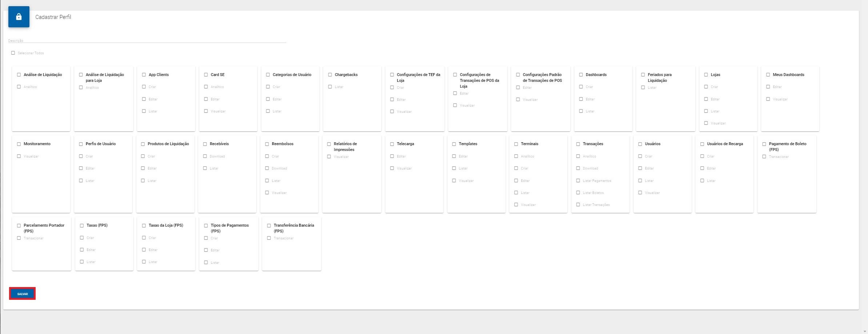Image resolution: width=868 pixels, height=334 pixels.
Task: Enable the Selecionar Todos checkbox
Action: (13, 53)
